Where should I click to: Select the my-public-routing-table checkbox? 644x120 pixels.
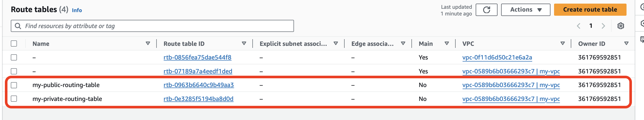[14, 85]
